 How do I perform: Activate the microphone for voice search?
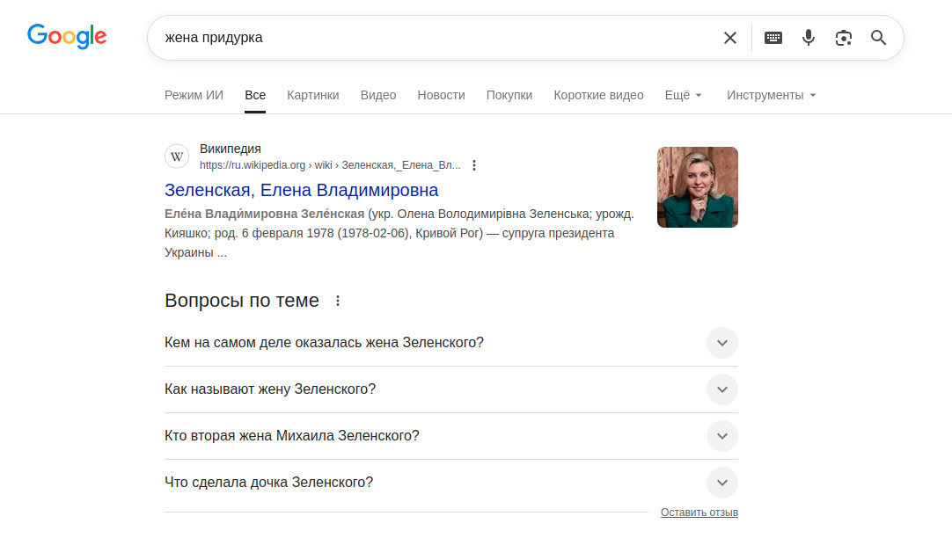point(809,37)
